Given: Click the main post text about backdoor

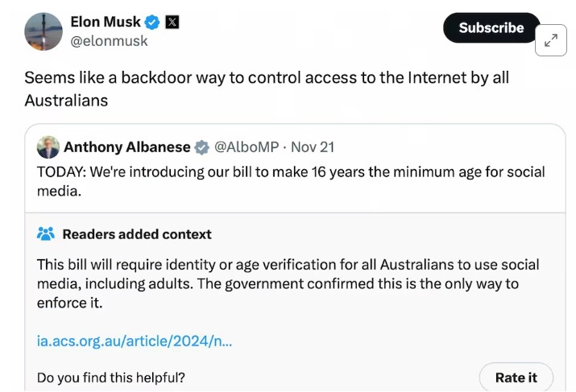Looking at the screenshot, I should [x=266, y=89].
